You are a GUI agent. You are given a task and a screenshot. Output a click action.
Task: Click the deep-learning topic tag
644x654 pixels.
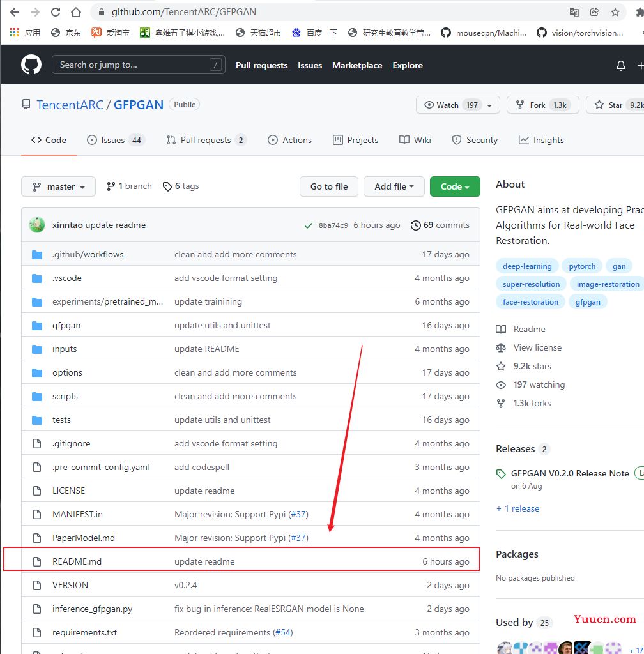tap(527, 266)
